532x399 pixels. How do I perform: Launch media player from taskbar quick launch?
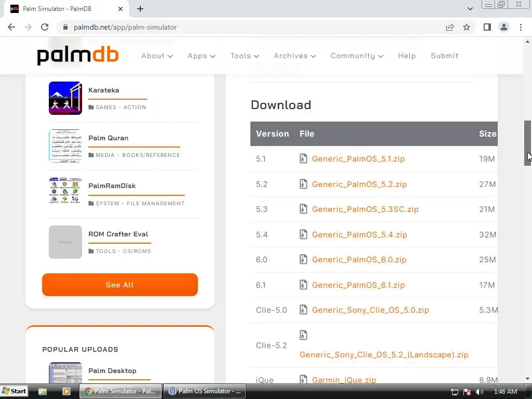pyautogui.click(x=66, y=391)
